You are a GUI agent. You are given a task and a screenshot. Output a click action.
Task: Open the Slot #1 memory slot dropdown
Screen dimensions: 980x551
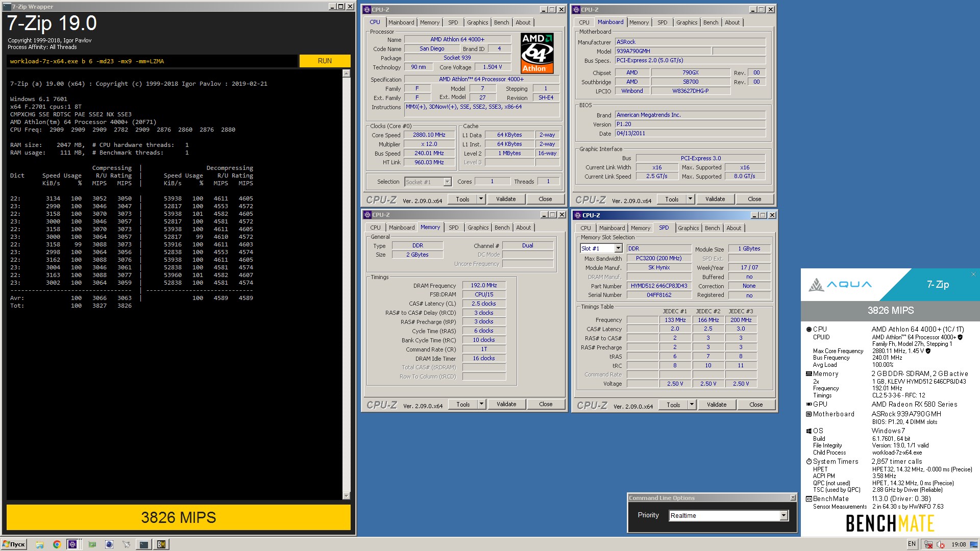(618, 248)
